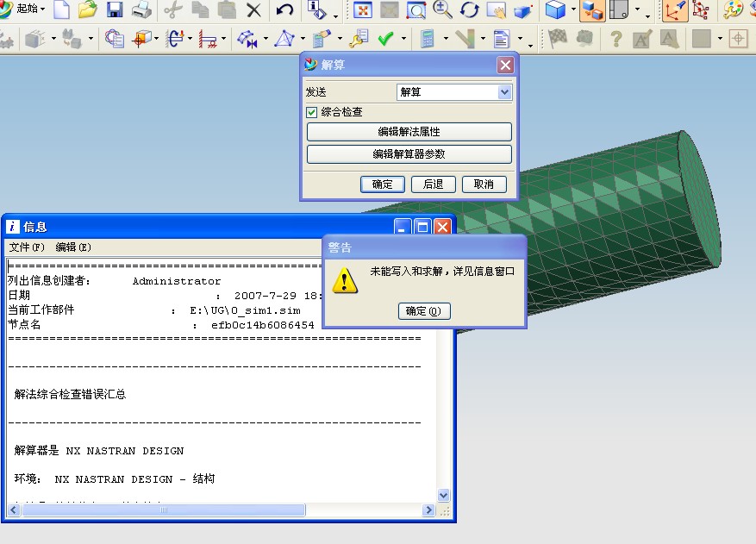The image size is (756, 544).
Task: Click the horizontal scroll right arrow in 信息
Action: [x=428, y=510]
